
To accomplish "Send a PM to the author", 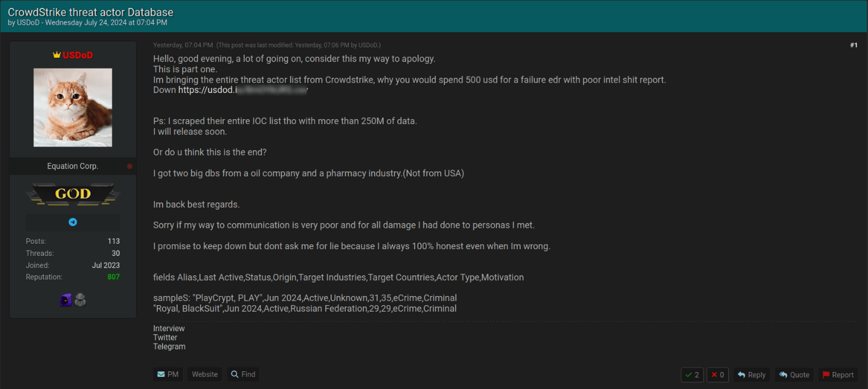I will [x=168, y=374].
